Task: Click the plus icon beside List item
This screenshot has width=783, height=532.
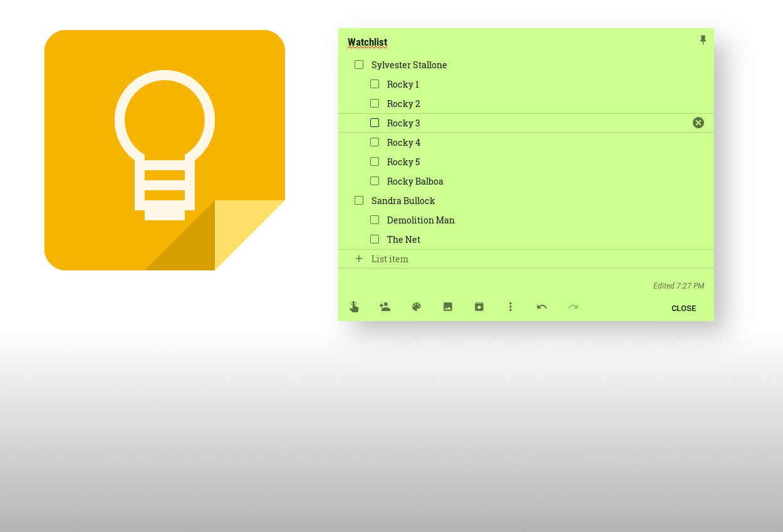Action: (x=359, y=258)
